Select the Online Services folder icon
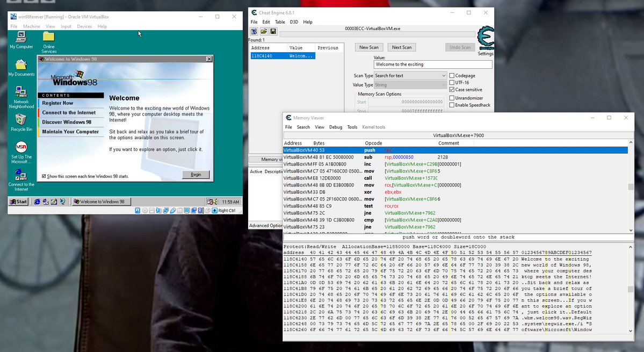The image size is (644, 352). [49, 42]
